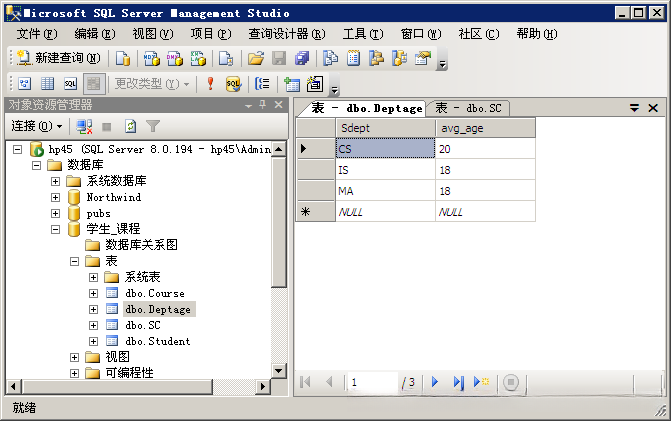Go to the previous record
The width and height of the screenshot is (671, 421).
(x=329, y=382)
